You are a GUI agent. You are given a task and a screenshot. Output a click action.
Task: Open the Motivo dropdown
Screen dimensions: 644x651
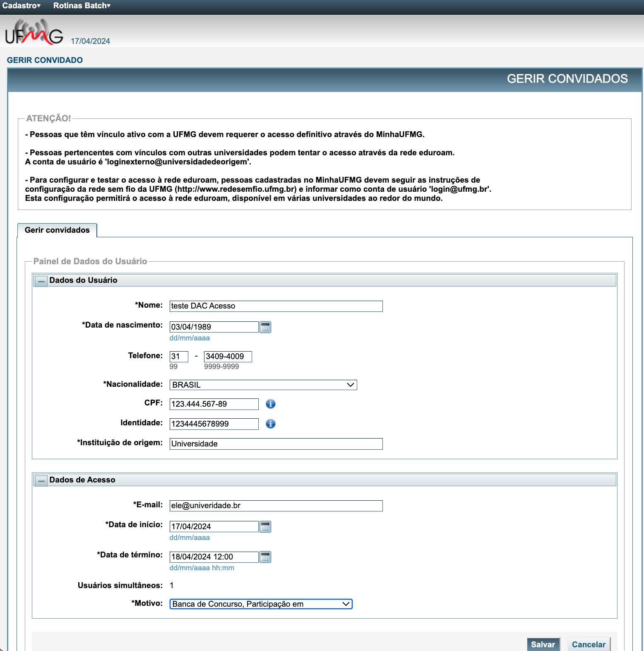tap(261, 604)
